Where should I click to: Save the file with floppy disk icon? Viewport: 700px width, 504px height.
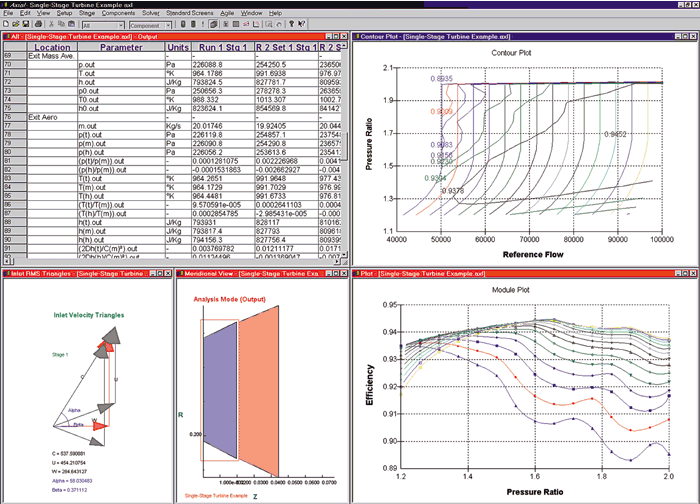25,24
